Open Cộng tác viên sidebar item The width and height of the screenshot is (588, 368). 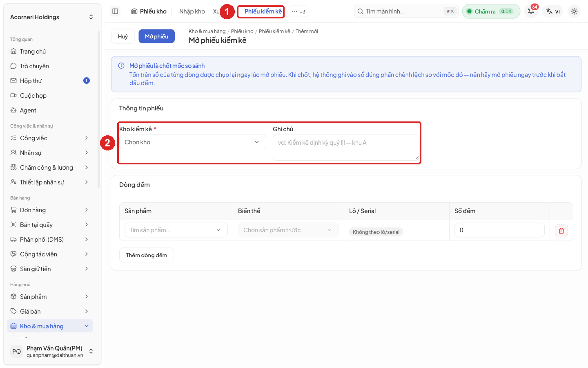50,254
